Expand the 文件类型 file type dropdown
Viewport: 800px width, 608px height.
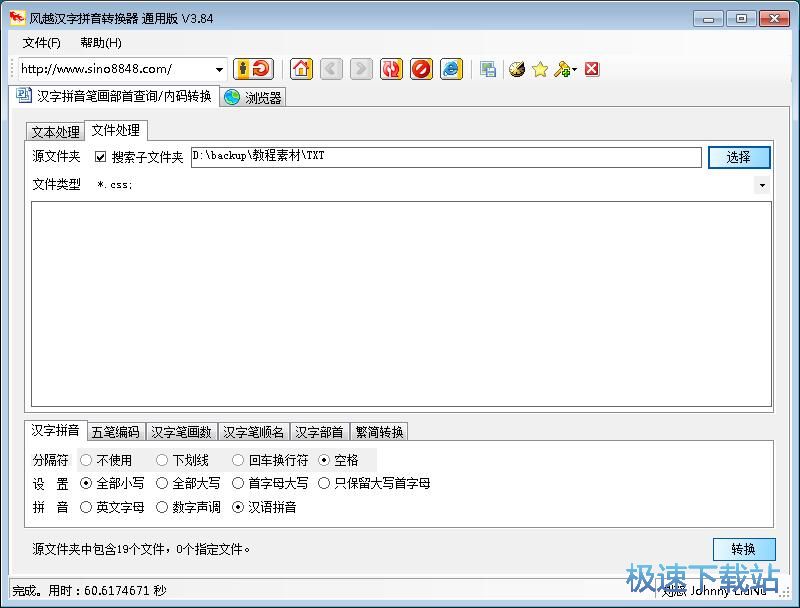762,185
